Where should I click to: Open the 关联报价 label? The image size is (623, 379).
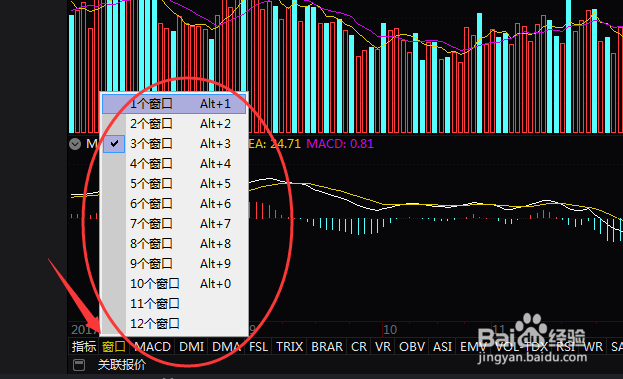point(122,365)
